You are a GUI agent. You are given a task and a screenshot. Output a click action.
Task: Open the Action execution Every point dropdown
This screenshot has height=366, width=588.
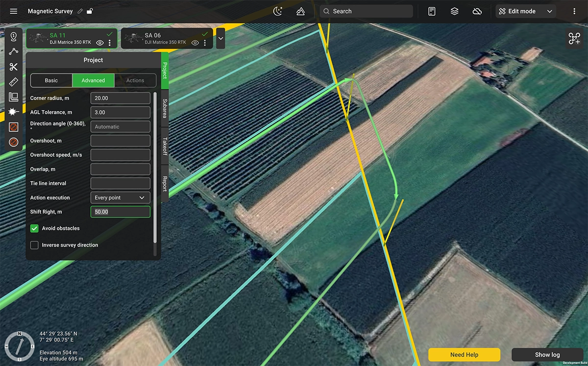[121, 197]
